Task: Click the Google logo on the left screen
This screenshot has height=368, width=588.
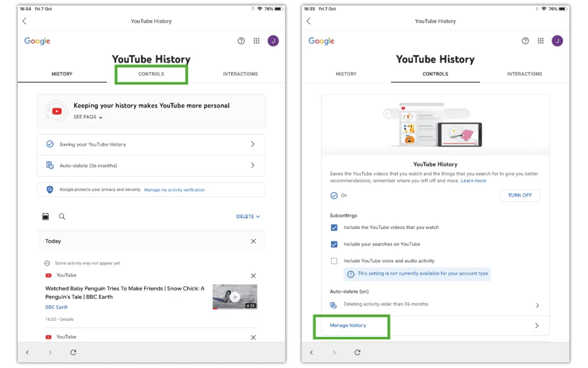Action: click(x=37, y=41)
